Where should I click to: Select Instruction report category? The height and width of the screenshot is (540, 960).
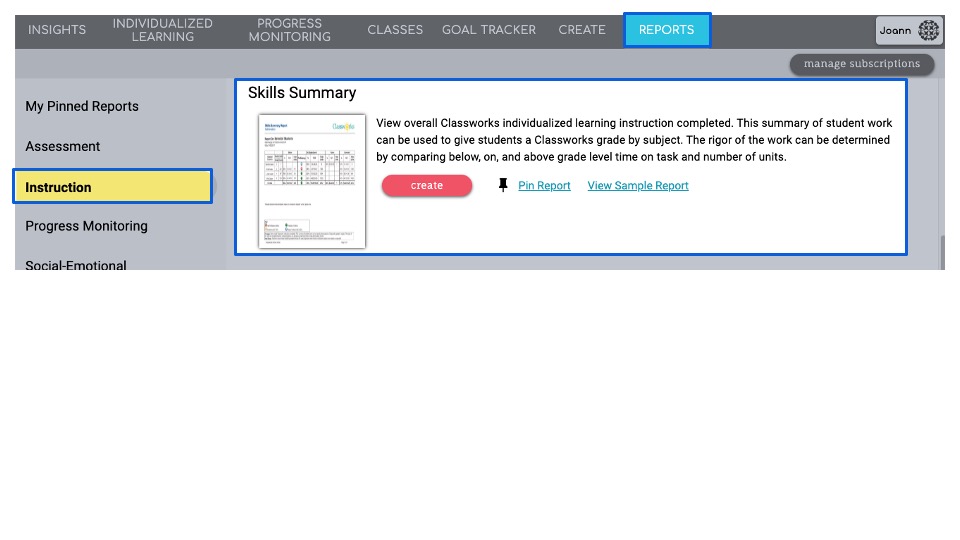click(113, 187)
